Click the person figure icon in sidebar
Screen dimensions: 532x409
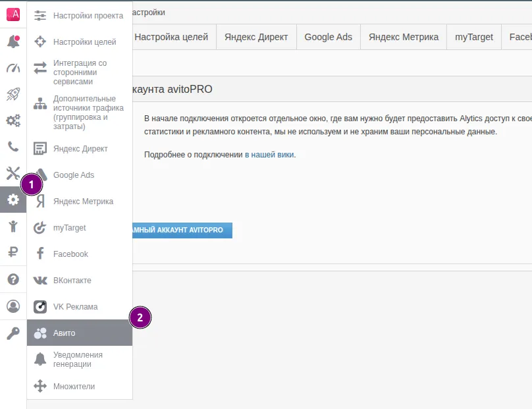pos(13,226)
